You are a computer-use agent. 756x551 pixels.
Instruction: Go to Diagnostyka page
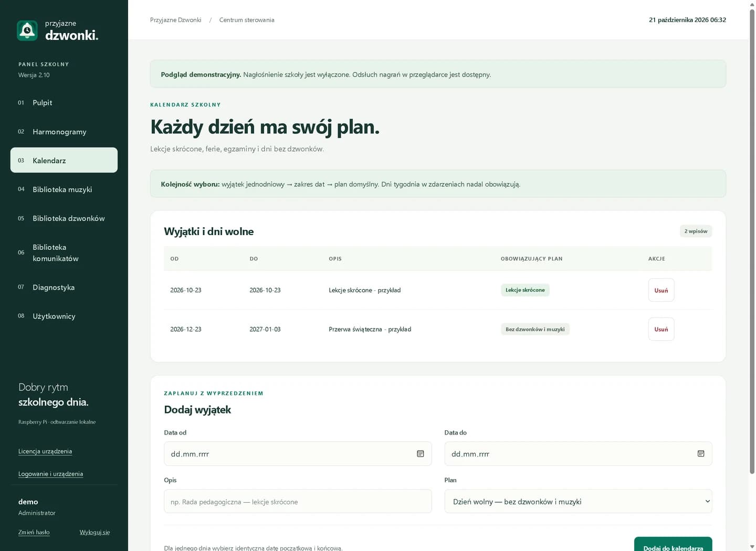(x=64, y=287)
